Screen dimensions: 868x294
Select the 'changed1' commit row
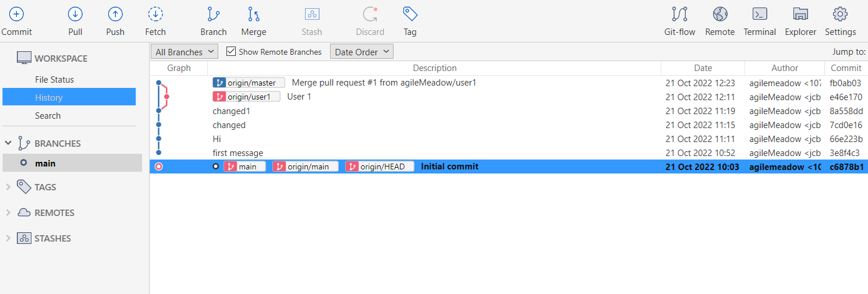(x=509, y=111)
